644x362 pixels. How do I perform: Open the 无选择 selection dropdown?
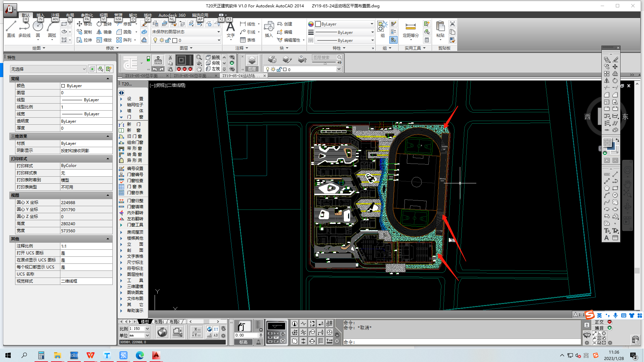coord(48,69)
